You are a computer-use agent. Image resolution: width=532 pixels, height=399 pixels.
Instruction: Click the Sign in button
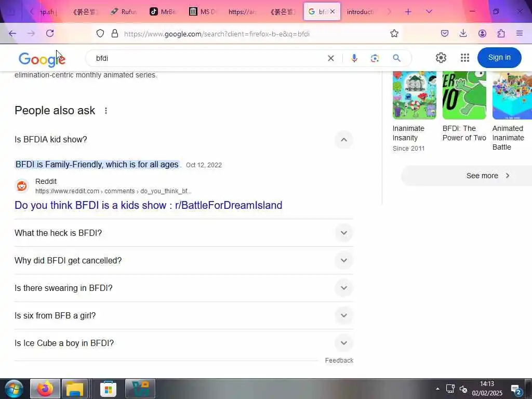[499, 58]
